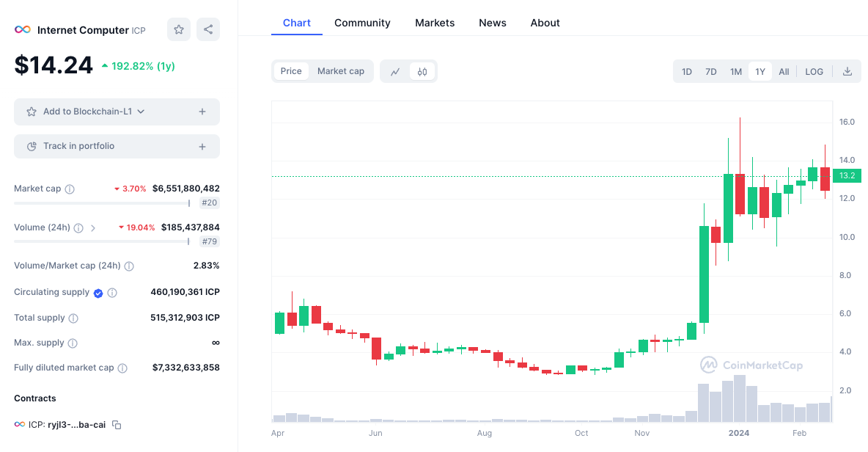The height and width of the screenshot is (452, 868).
Task: Set chart range to 1D
Action: 687,71
